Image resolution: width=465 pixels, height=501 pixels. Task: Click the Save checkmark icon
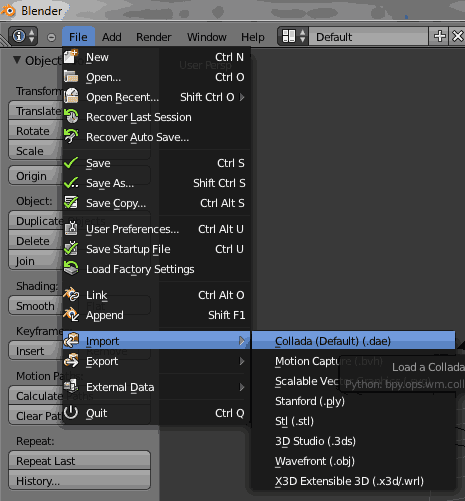pos(71,163)
